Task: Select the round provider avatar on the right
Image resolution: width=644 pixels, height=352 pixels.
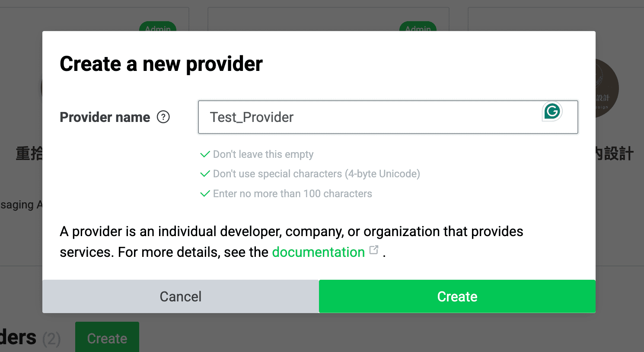Action: click(607, 89)
